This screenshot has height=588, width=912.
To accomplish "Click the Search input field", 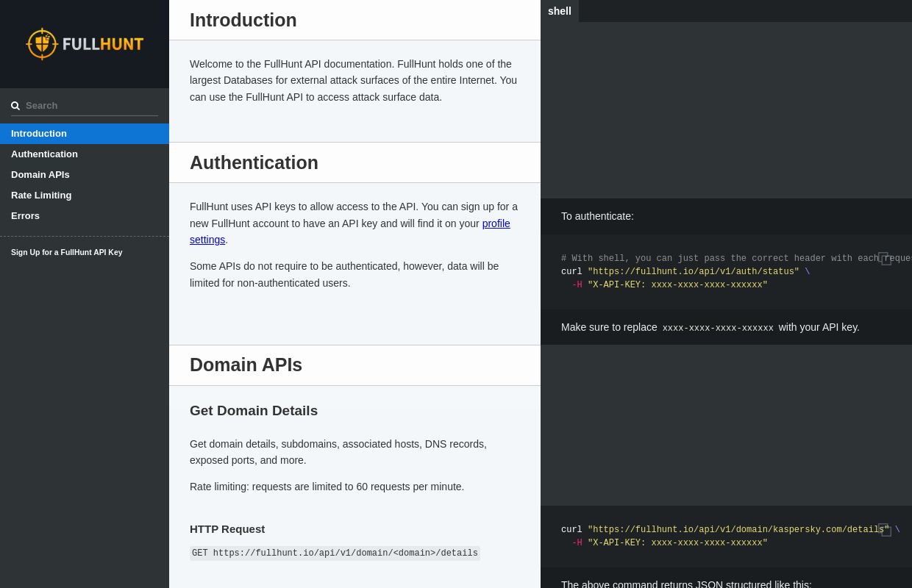I will (x=85, y=106).
